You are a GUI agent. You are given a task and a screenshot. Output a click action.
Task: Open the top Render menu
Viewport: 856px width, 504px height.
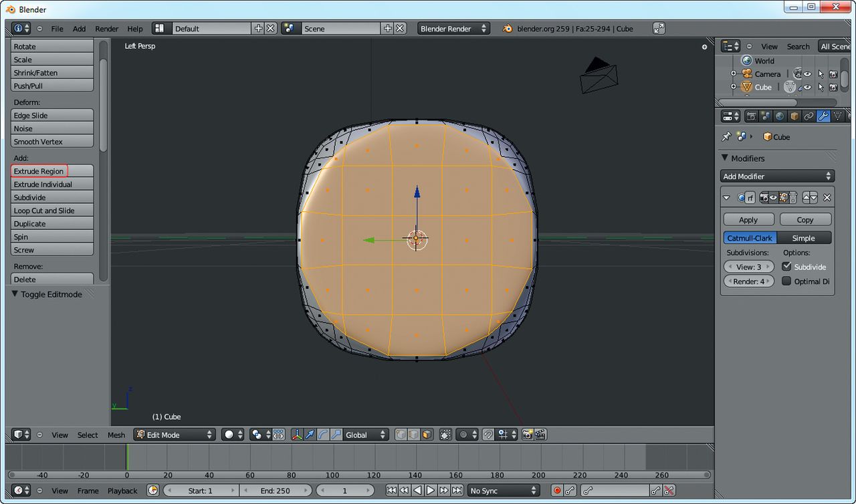tap(107, 29)
